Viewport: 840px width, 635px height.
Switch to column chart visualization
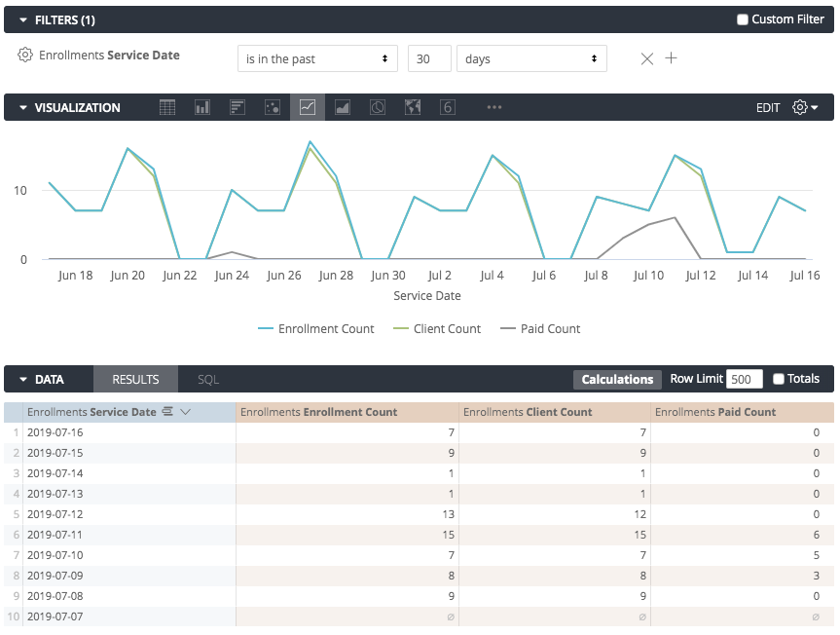202,108
